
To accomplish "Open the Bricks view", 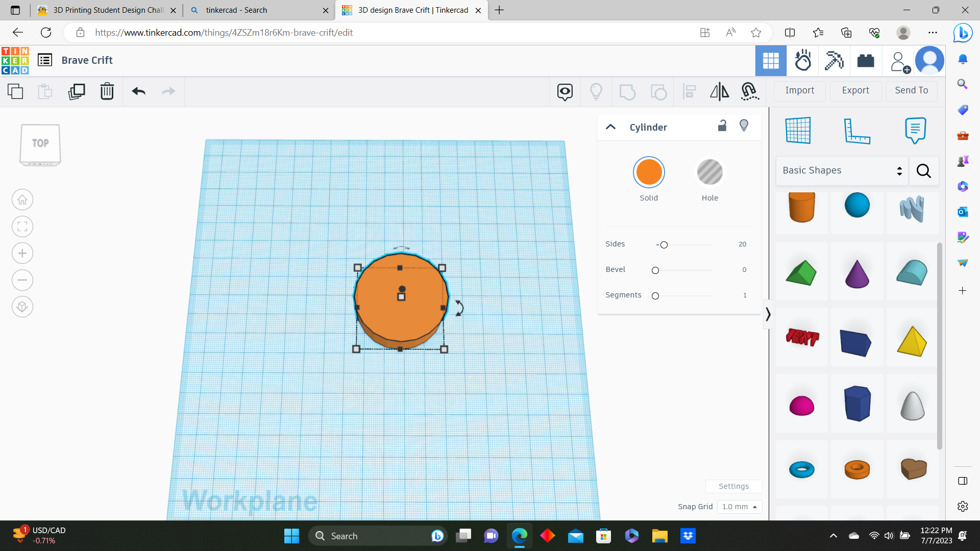I will (866, 60).
